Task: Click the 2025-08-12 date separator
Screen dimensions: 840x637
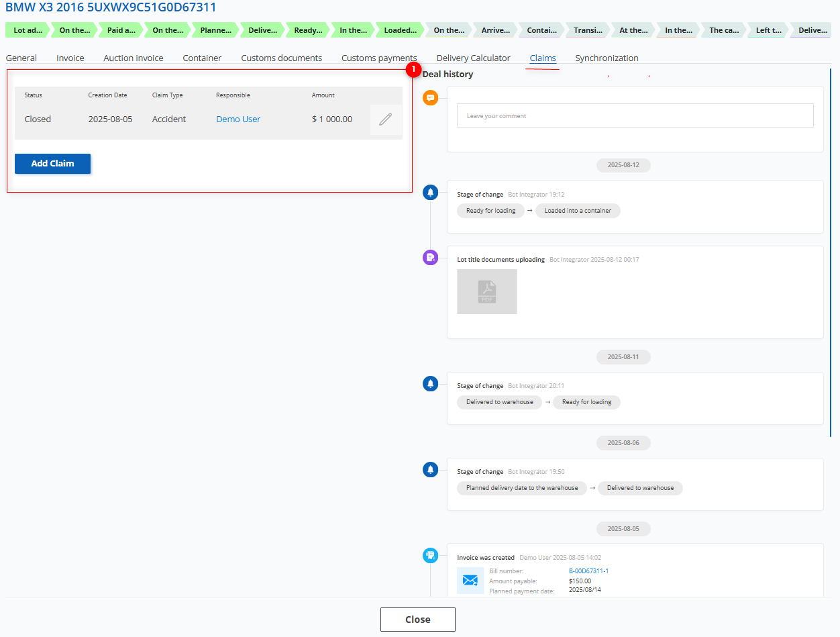Action: coord(623,165)
